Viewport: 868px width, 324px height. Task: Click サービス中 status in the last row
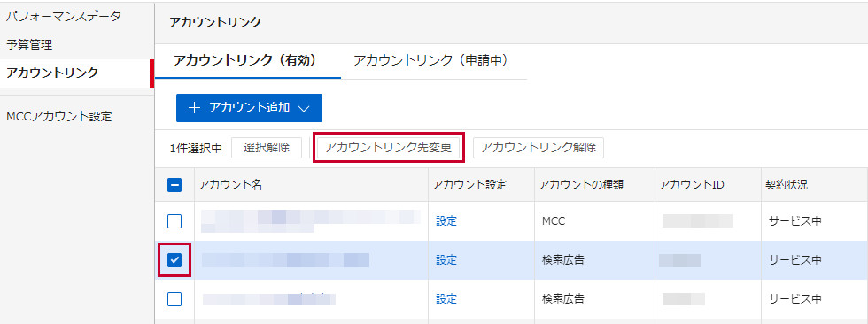pos(795,299)
